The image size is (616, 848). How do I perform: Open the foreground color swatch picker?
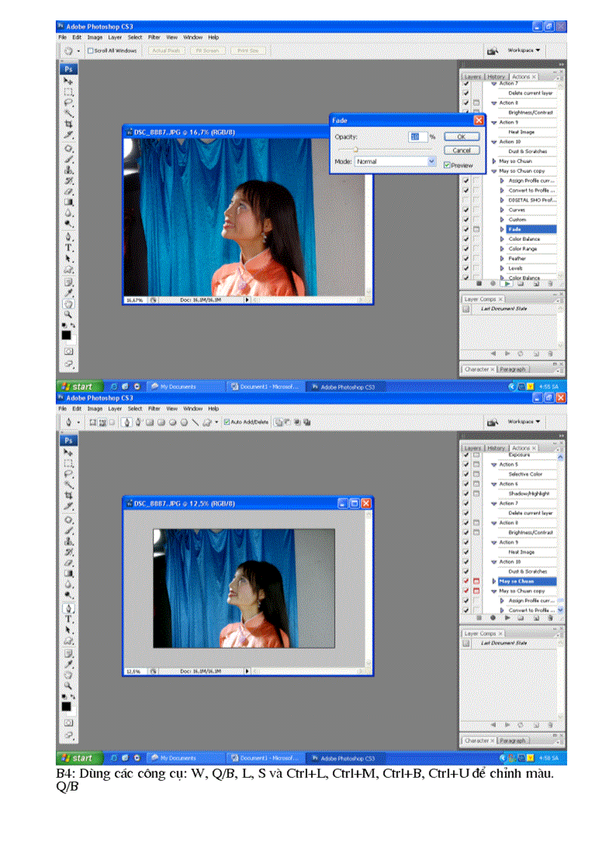[68, 333]
